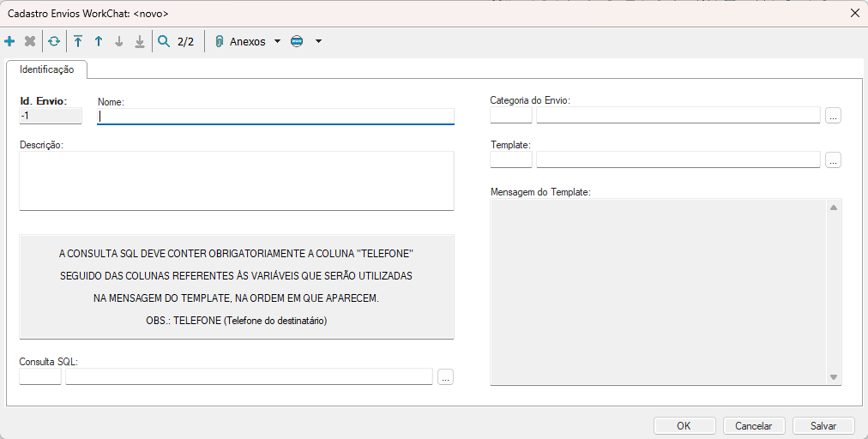Click the magnifying glass search icon
Image resolution: width=868 pixels, height=439 pixels.
164,41
